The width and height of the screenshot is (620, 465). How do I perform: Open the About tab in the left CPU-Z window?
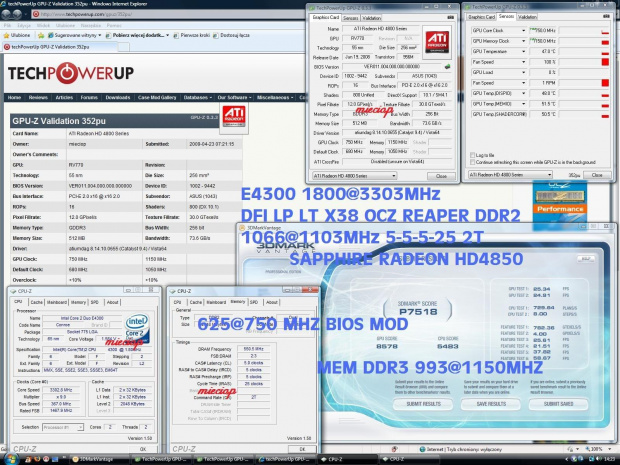[x=112, y=302]
